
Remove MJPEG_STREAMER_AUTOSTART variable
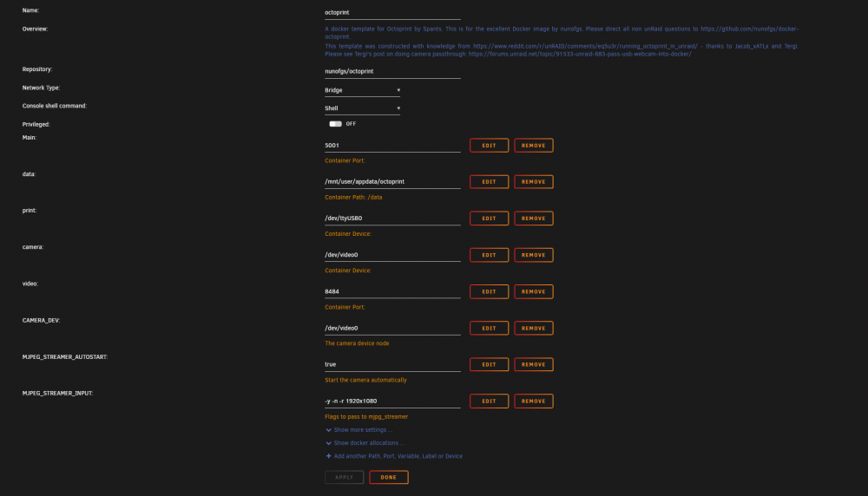[534, 364]
